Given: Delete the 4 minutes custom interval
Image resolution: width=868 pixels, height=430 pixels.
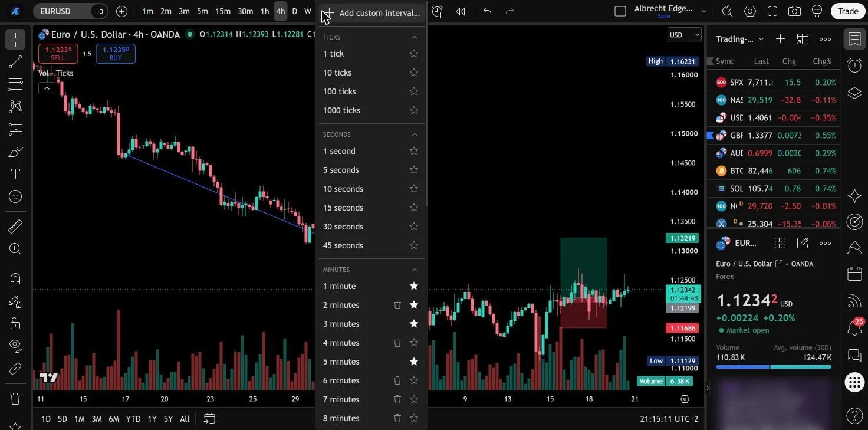Looking at the screenshot, I should click(x=397, y=343).
